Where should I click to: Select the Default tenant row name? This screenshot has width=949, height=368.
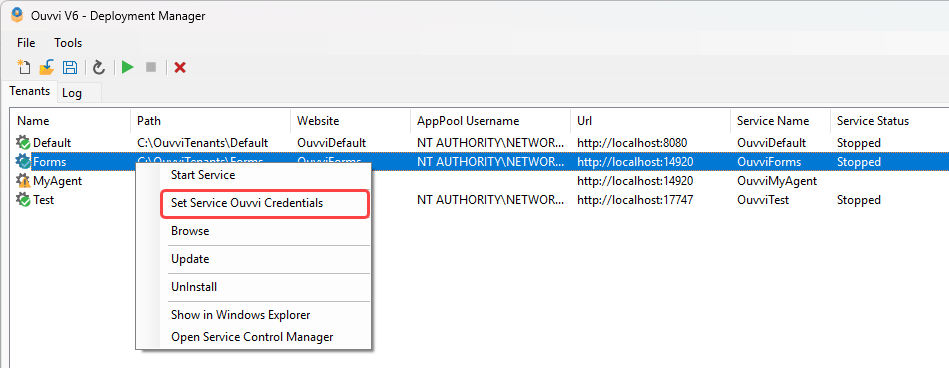point(52,143)
